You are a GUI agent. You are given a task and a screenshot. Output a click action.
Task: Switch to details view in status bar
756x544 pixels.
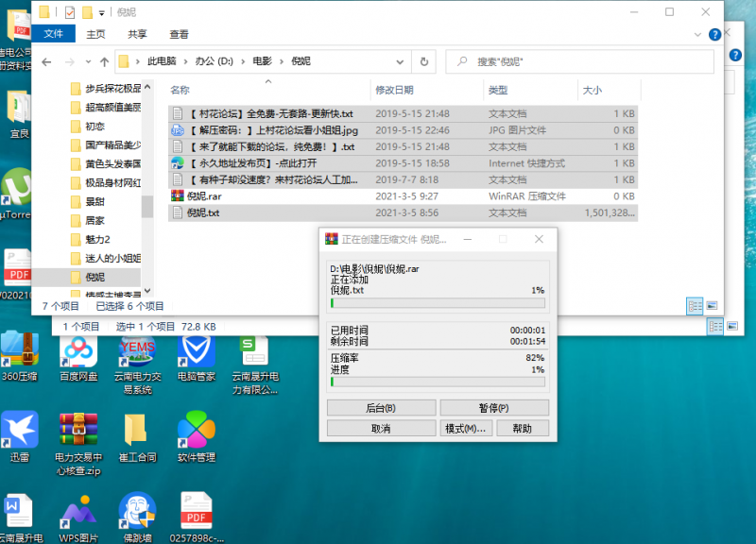pos(696,306)
